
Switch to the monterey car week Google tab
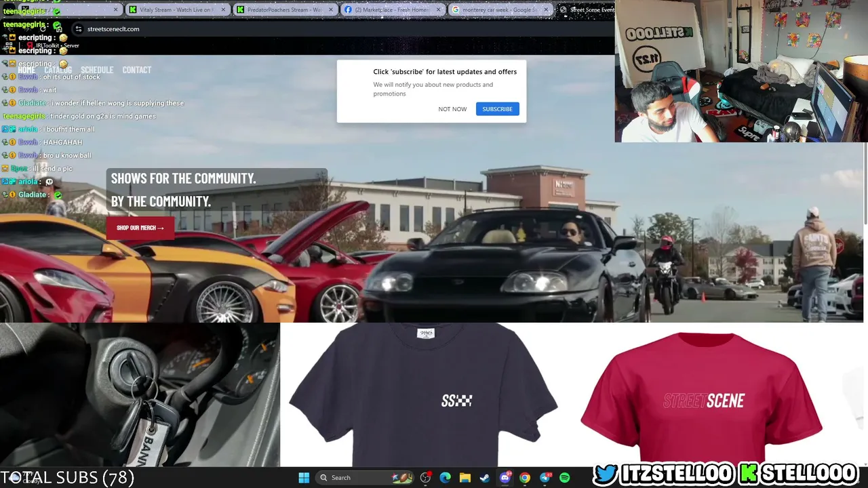click(500, 9)
